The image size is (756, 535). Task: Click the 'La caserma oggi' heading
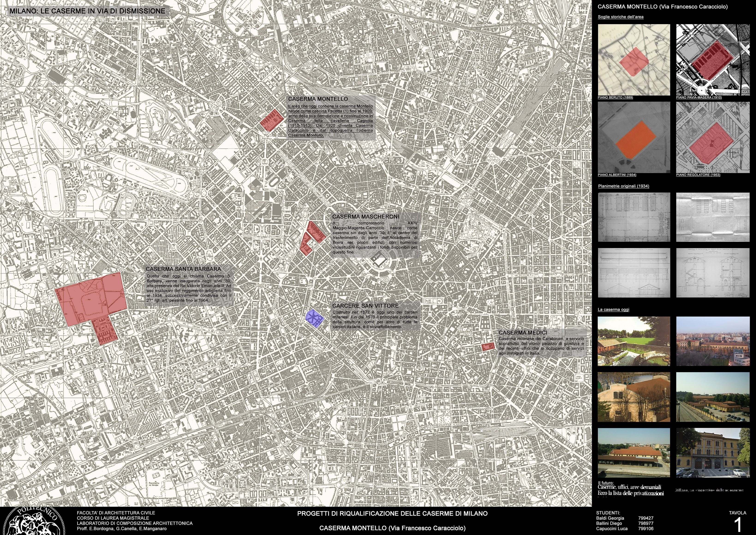(613, 310)
